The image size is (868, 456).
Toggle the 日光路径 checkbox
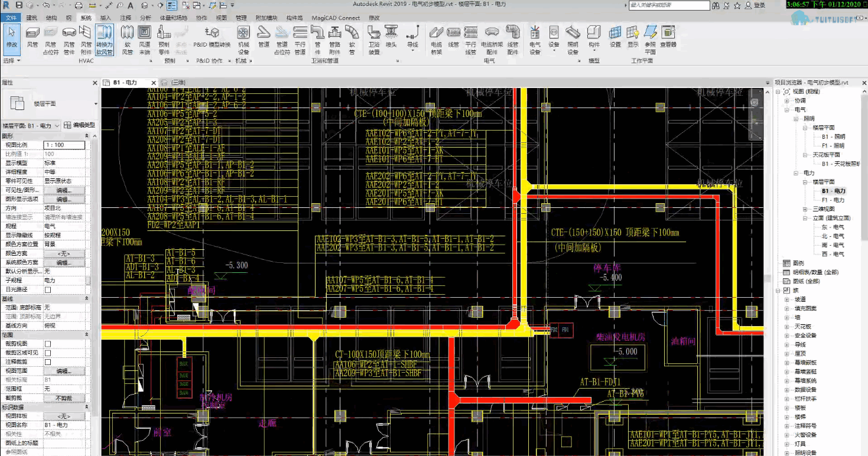(48, 290)
